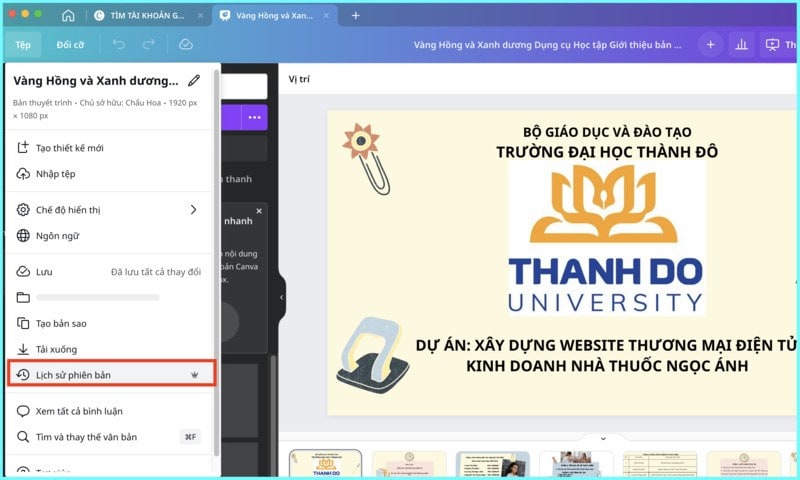
Task: Open the Tệp file menu
Action: point(22,45)
